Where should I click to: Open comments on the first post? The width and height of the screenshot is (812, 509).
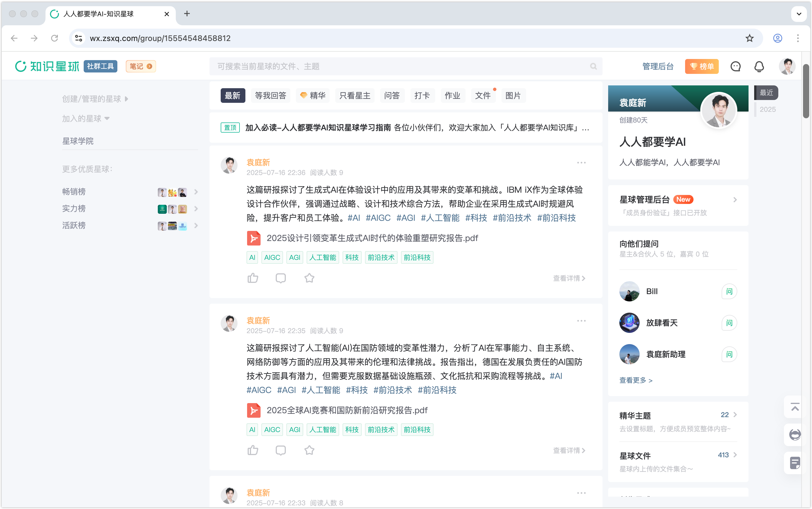(x=281, y=278)
